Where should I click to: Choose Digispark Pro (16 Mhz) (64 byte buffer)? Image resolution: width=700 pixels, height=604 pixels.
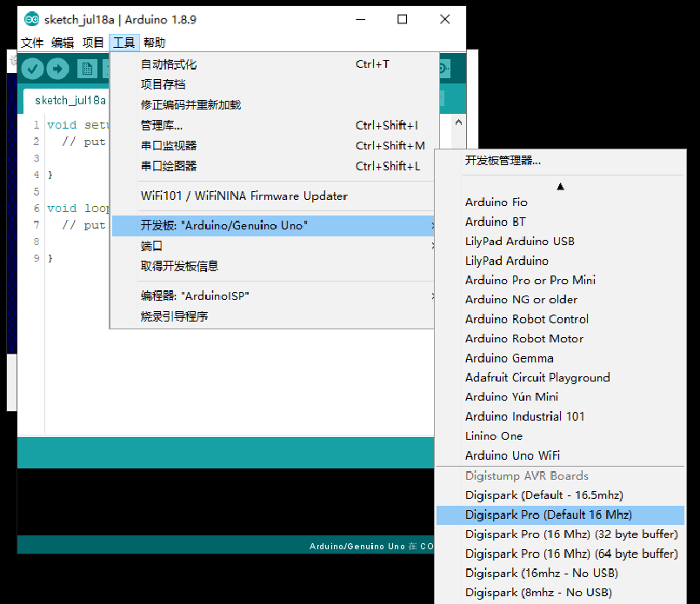coord(560,554)
